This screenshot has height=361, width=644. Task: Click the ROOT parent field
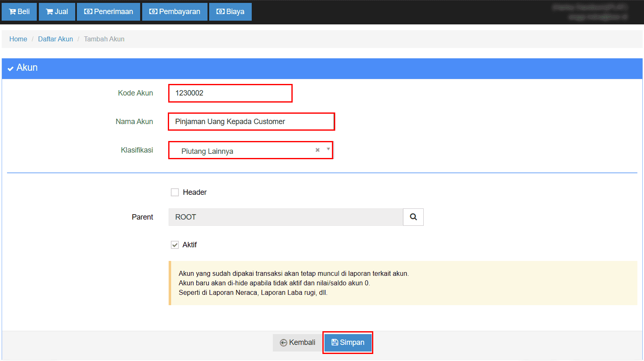[286, 217]
